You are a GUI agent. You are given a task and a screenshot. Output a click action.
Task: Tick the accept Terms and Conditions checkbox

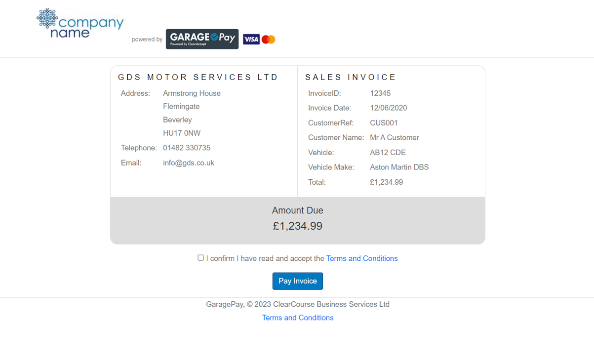(x=200, y=258)
